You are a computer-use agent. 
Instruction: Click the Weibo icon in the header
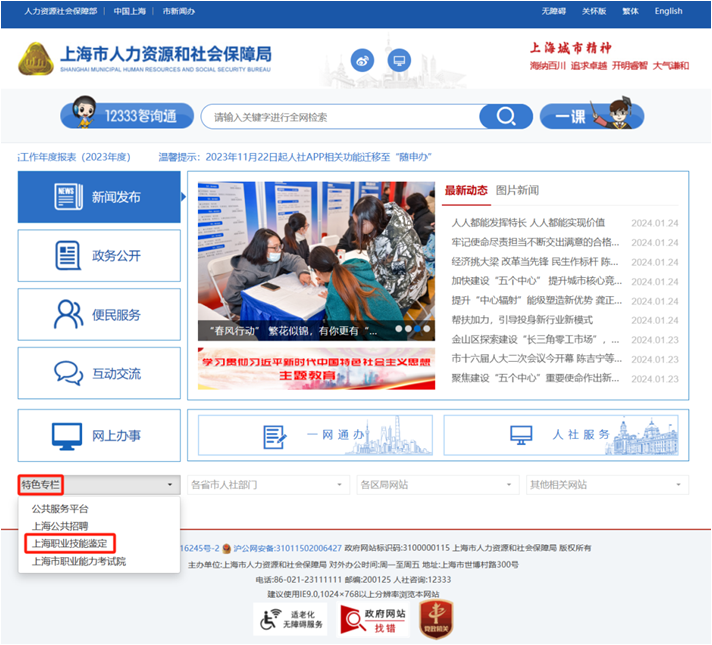coord(362,60)
